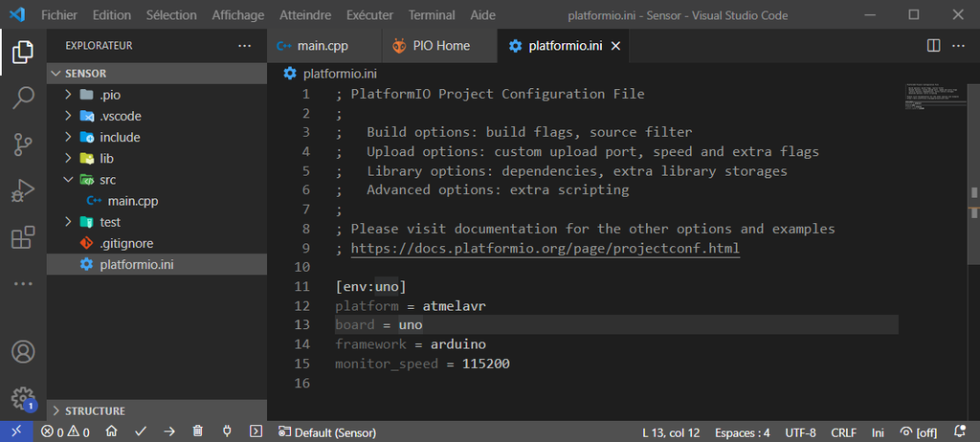Follow the docs.platformio.org projectconf link
Viewport: 980px width, 442px height.
click(545, 248)
